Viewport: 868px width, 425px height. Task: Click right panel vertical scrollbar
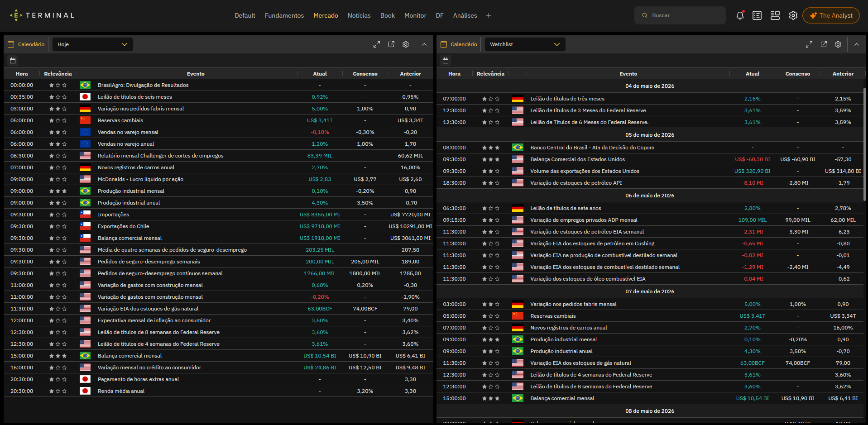click(865, 144)
